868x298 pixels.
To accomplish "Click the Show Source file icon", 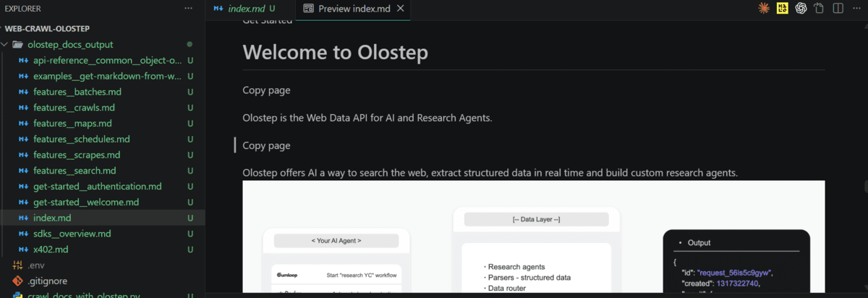I will coord(819,9).
